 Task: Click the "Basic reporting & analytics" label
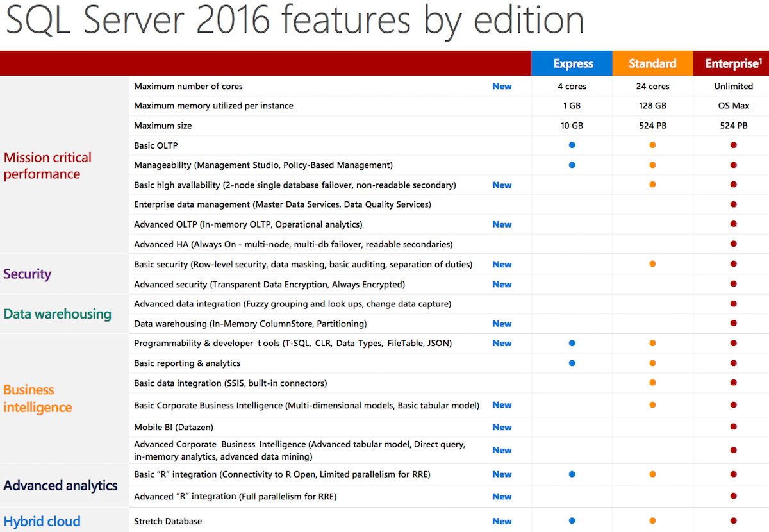pyautogui.click(x=187, y=363)
